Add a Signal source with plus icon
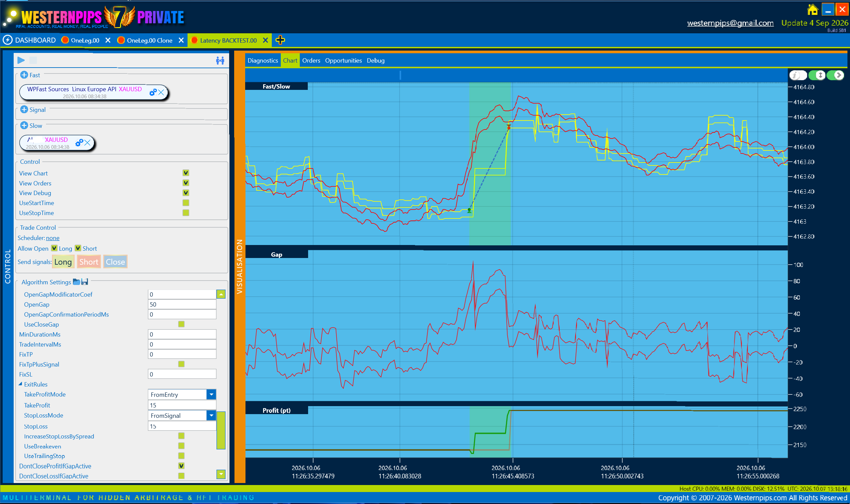Viewport: 850px width, 504px height. point(24,110)
